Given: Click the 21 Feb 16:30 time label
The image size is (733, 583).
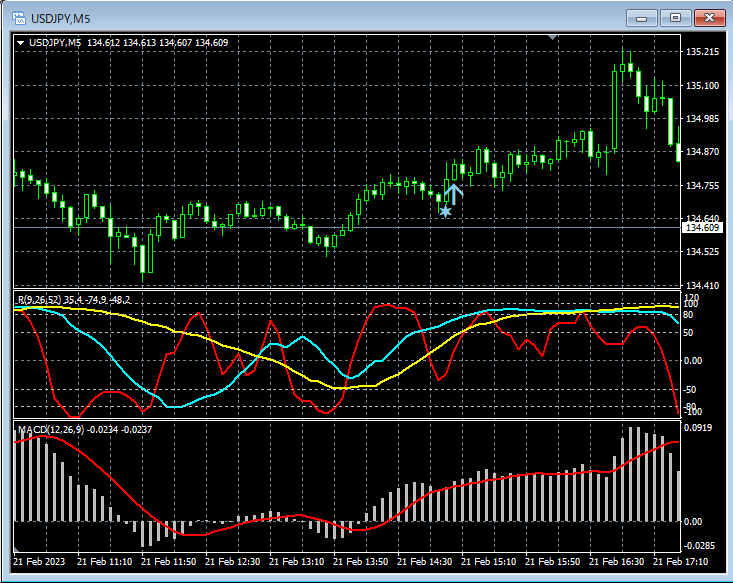Looking at the screenshot, I should (615, 562).
